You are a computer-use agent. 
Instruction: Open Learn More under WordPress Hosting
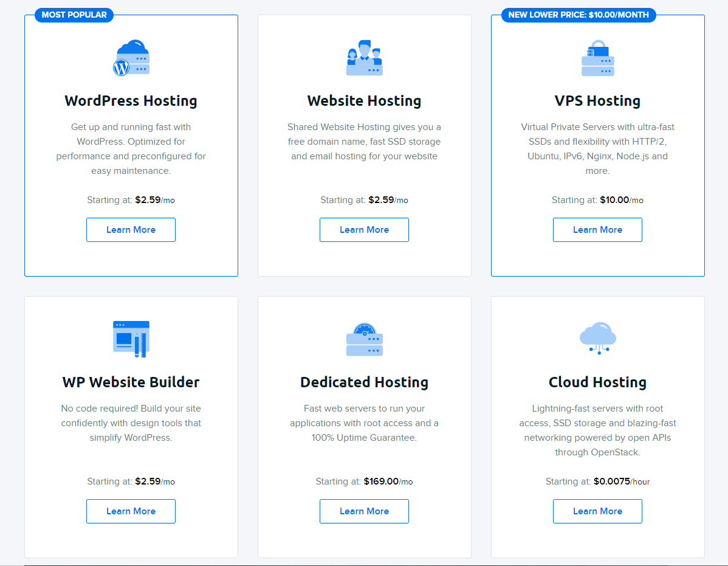pos(131,230)
